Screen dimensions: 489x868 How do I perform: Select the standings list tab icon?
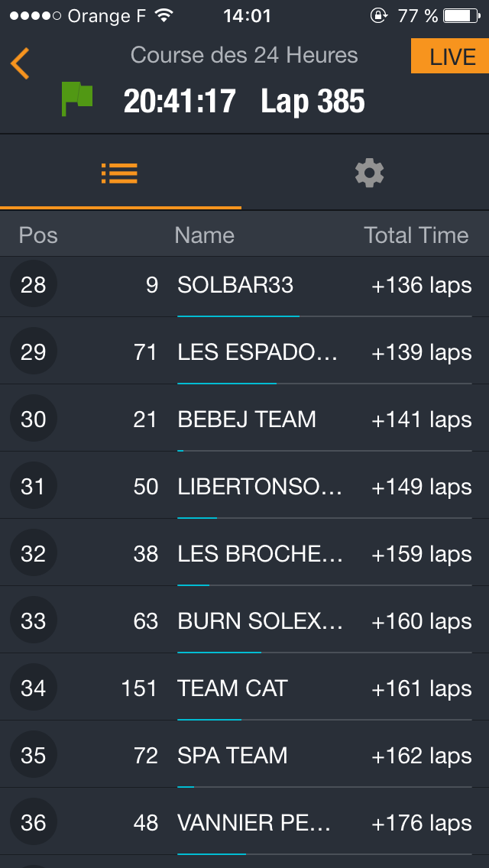click(x=119, y=173)
